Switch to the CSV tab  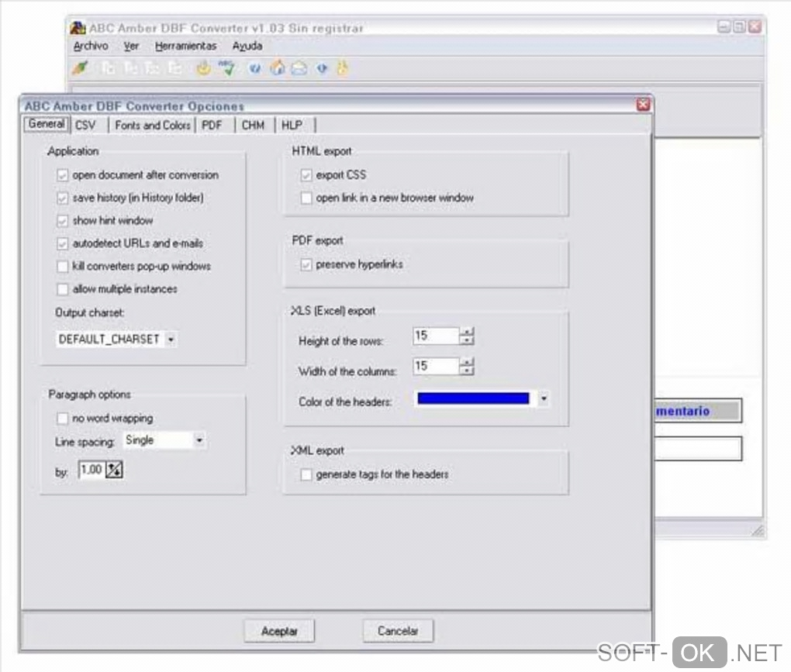pyautogui.click(x=85, y=125)
